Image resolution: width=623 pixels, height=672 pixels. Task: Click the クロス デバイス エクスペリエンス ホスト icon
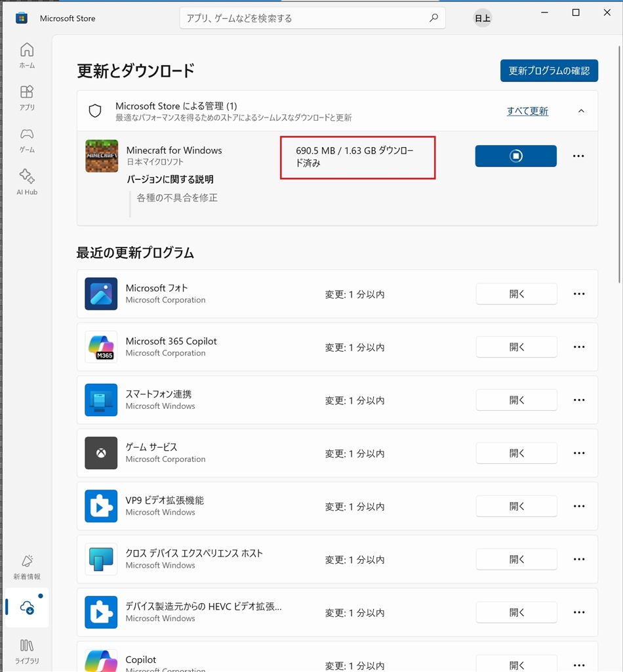pos(101,559)
